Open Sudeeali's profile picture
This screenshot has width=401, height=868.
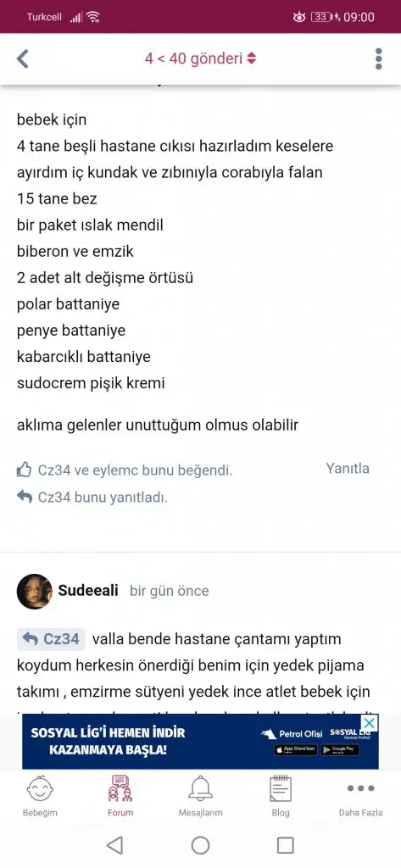(35, 591)
